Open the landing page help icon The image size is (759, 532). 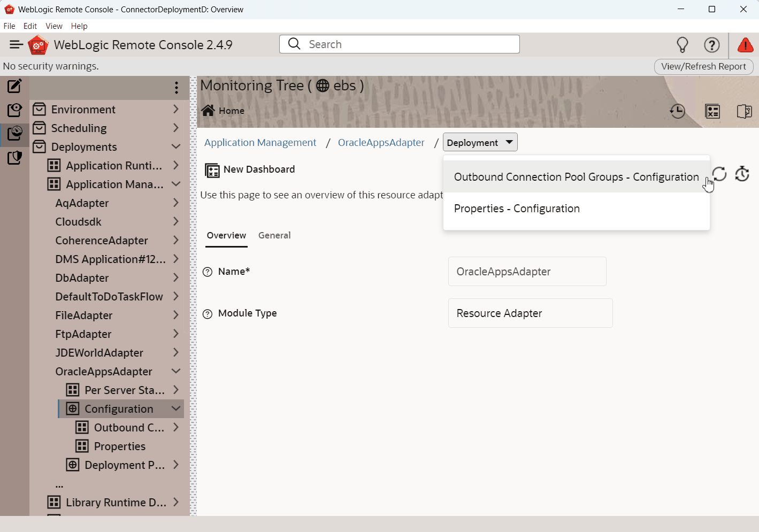coord(744,111)
